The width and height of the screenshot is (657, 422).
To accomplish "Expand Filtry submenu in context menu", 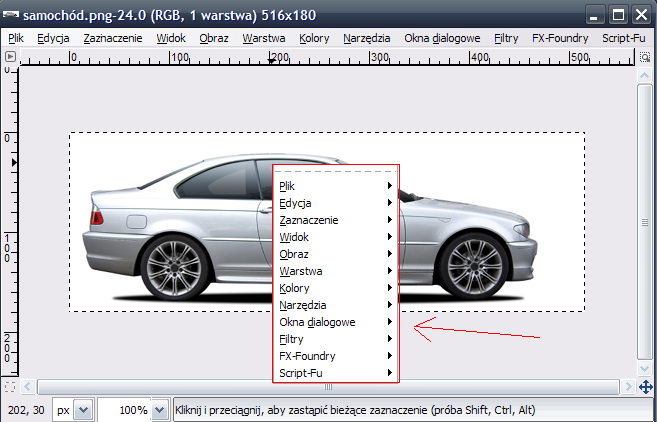I will tap(335, 339).
